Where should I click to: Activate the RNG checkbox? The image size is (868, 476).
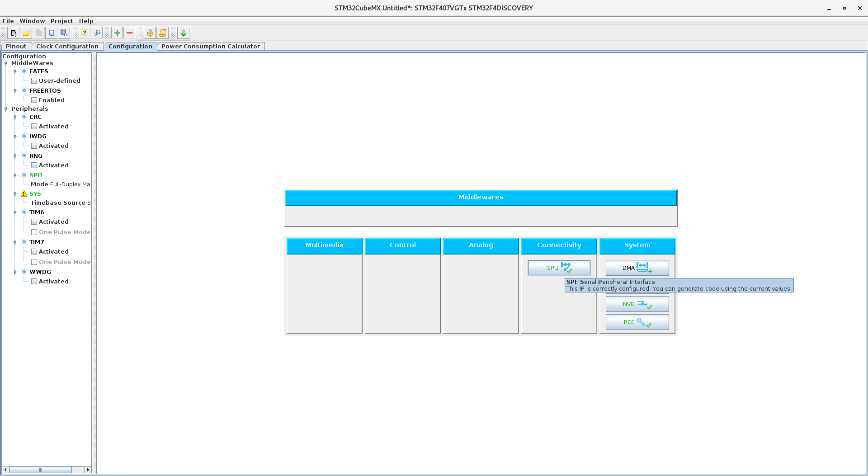[x=34, y=165]
